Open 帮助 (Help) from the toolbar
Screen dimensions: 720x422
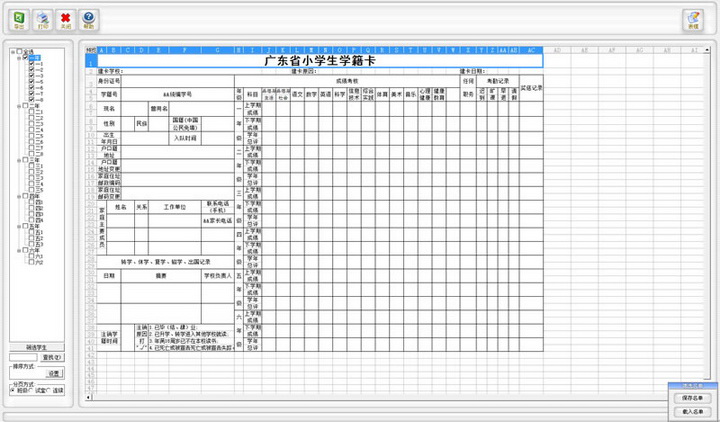pyautogui.click(x=89, y=18)
